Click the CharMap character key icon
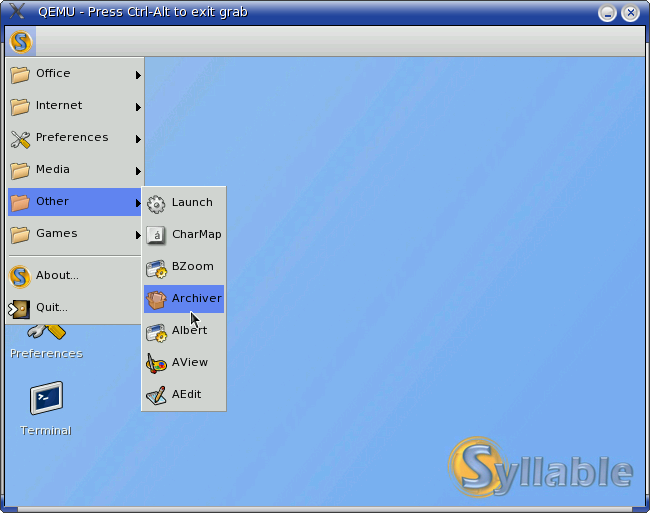The width and height of the screenshot is (650, 513). pos(156,236)
